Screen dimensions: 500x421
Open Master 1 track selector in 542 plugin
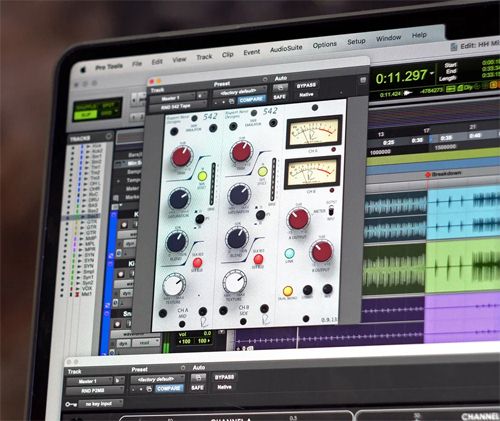(x=173, y=98)
